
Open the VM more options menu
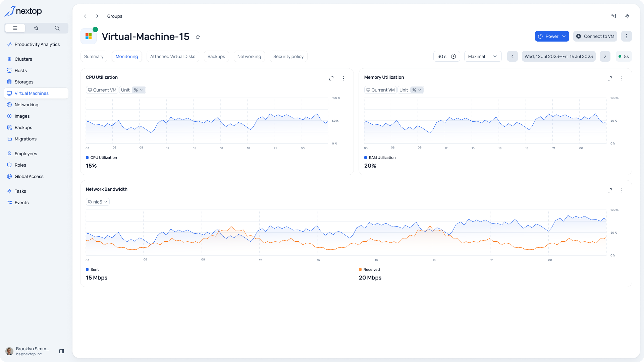627,36
